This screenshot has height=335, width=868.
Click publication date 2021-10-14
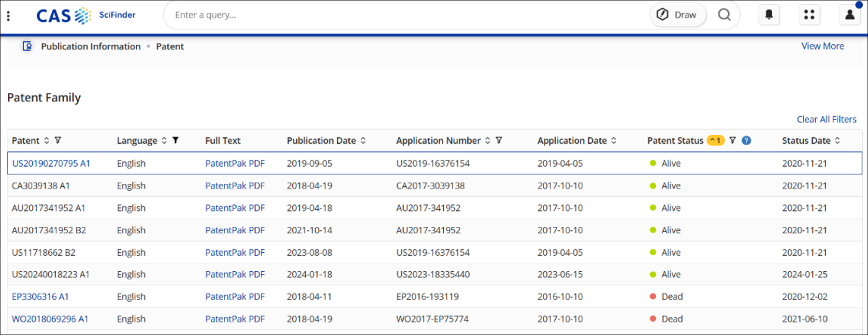coord(309,230)
